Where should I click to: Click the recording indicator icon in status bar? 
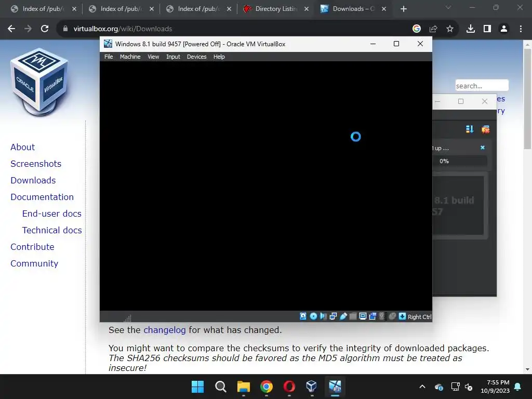[x=373, y=316]
